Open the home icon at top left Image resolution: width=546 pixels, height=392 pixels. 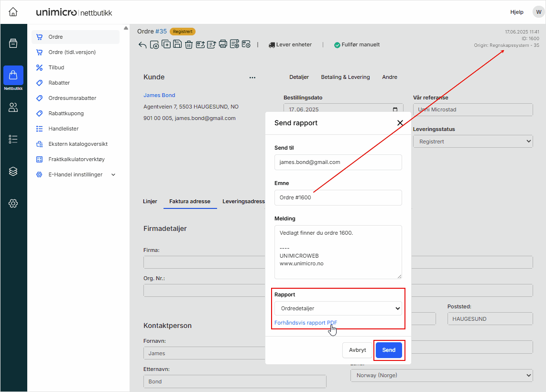pos(13,12)
